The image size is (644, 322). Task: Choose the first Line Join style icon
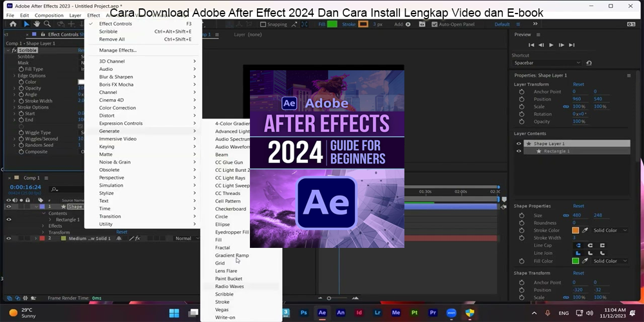(579, 253)
